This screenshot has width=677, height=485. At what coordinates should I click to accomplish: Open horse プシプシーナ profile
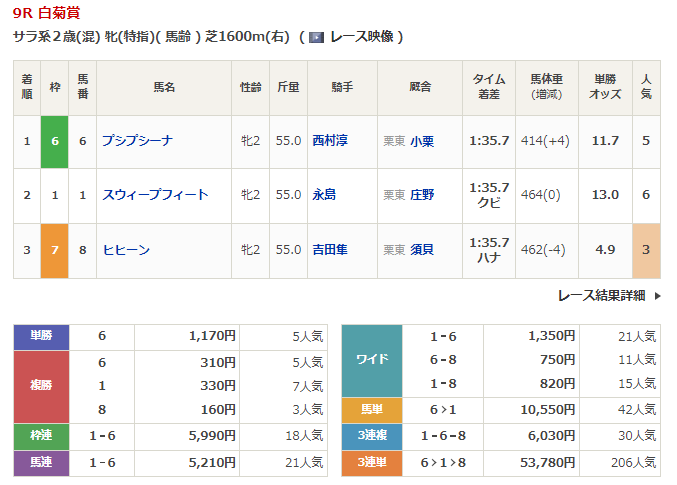pyautogui.click(x=139, y=141)
